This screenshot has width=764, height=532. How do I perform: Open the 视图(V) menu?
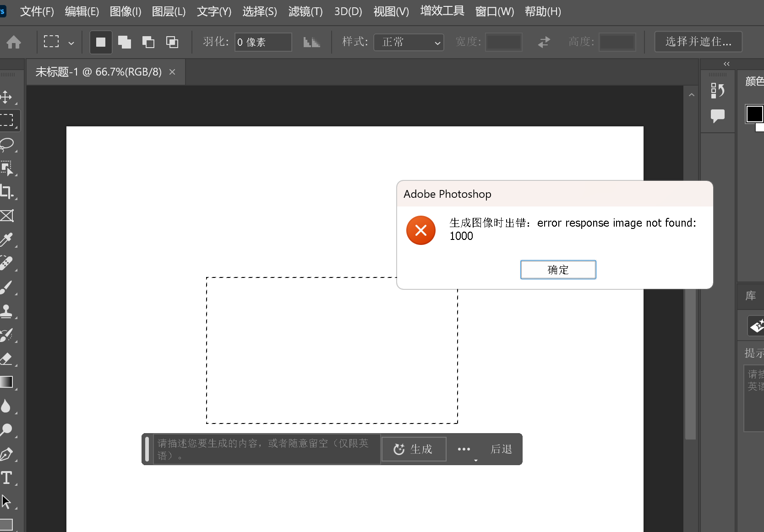pos(391,11)
